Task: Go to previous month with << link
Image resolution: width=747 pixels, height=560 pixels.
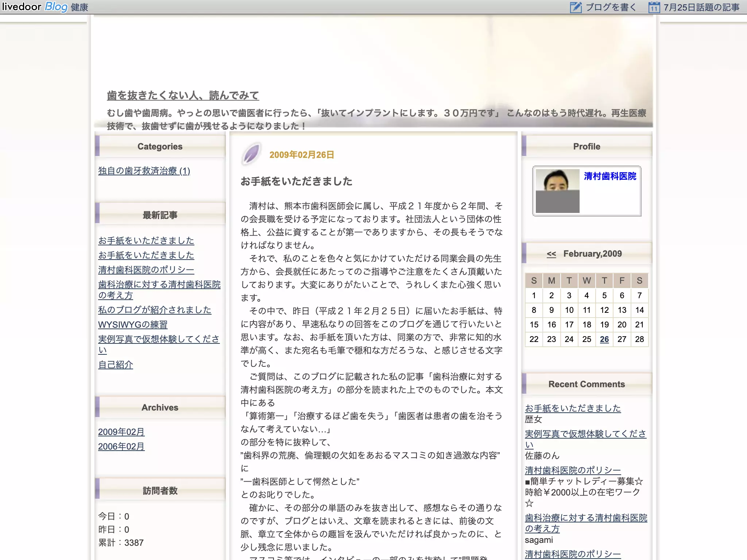Action: coord(551,254)
